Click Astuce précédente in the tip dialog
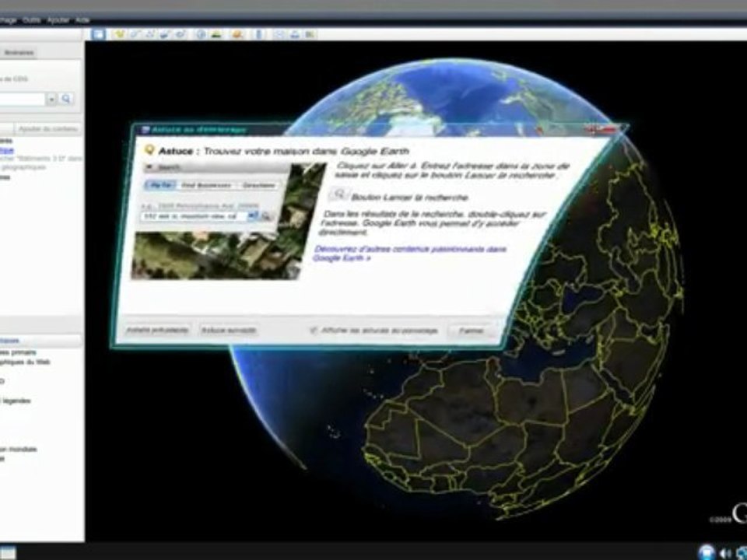This screenshot has width=747, height=560. (x=156, y=330)
